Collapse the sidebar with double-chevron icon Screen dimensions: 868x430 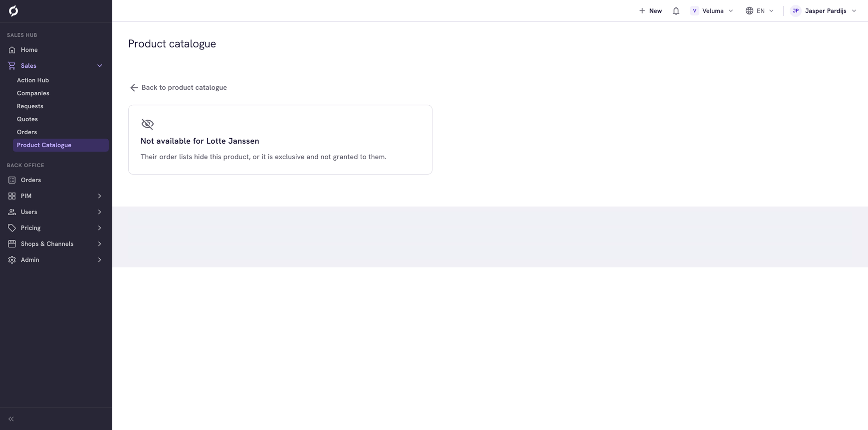coord(11,419)
